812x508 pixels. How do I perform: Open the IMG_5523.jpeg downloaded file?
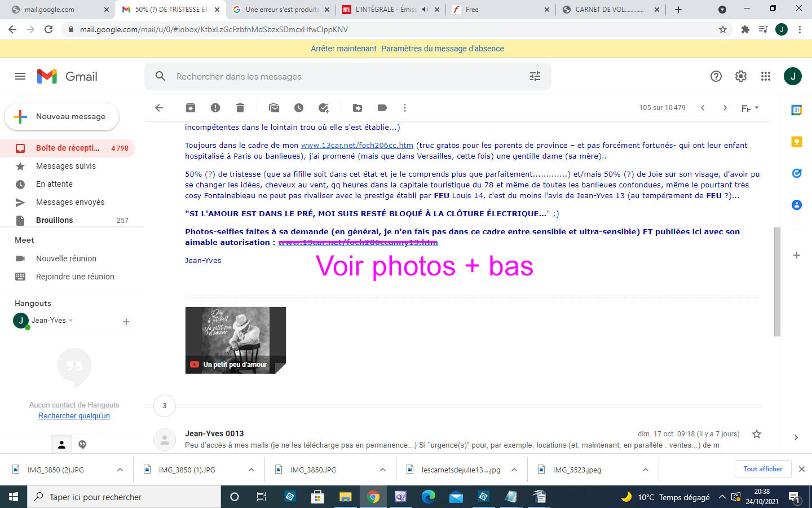coord(577,470)
